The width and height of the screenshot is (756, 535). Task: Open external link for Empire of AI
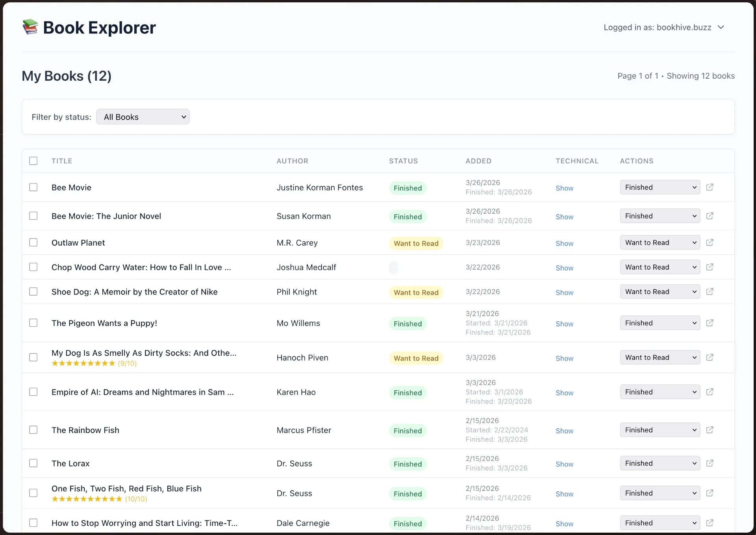[710, 392]
